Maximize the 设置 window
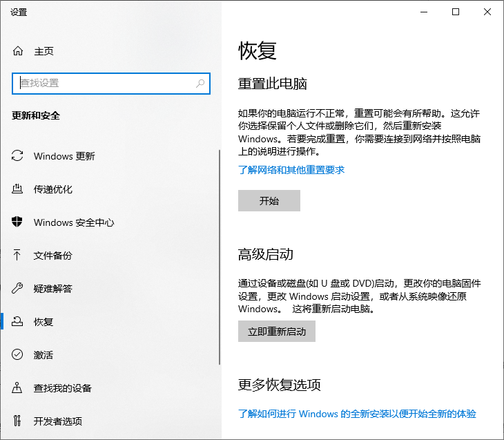This screenshot has width=504, height=440. coord(455,12)
